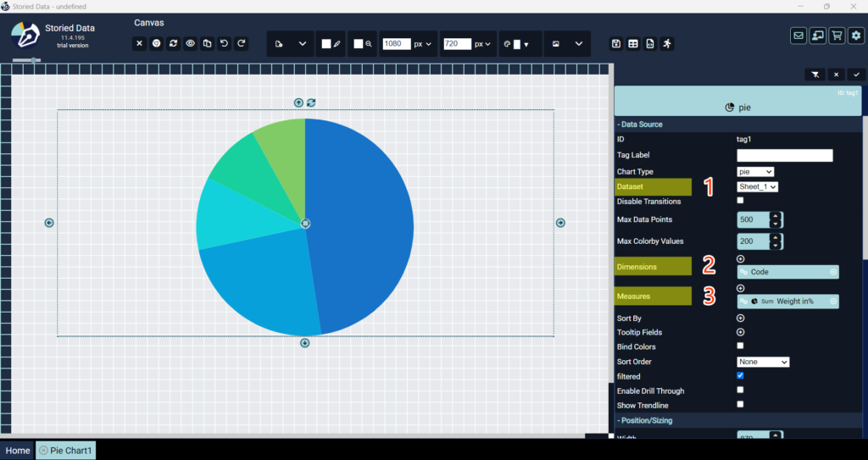Click the checkmark confirm button in panel
Image resolution: width=868 pixels, height=460 pixels.
click(856, 75)
